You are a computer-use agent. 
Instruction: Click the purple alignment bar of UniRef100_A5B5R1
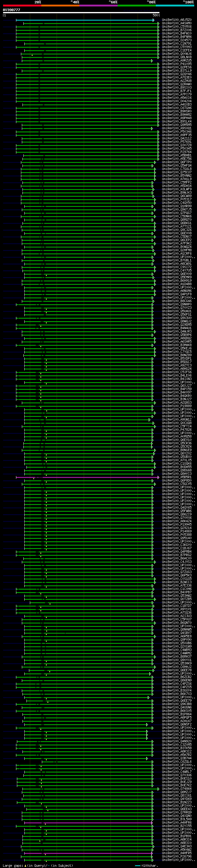pyautogui.click(x=87, y=477)
